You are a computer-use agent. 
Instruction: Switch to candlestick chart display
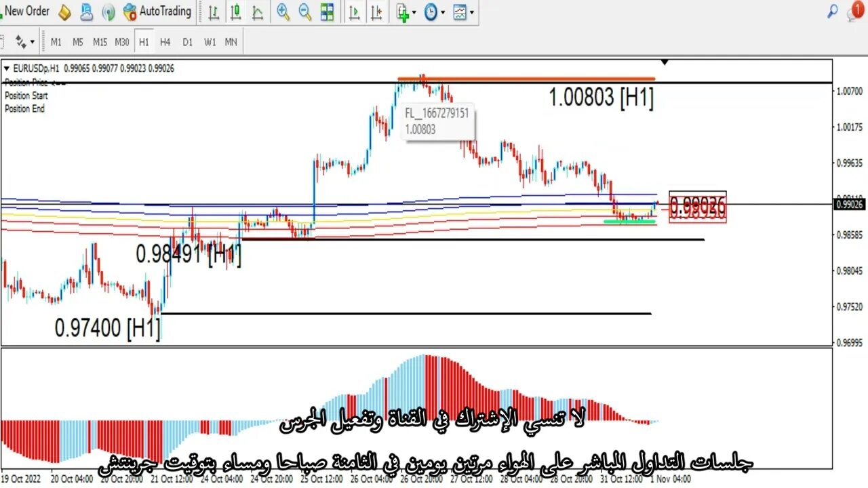235,12
